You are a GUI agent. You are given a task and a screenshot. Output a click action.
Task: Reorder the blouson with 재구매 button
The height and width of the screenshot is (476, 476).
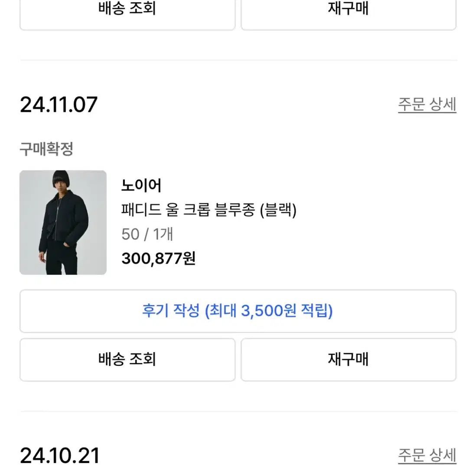[x=349, y=359]
